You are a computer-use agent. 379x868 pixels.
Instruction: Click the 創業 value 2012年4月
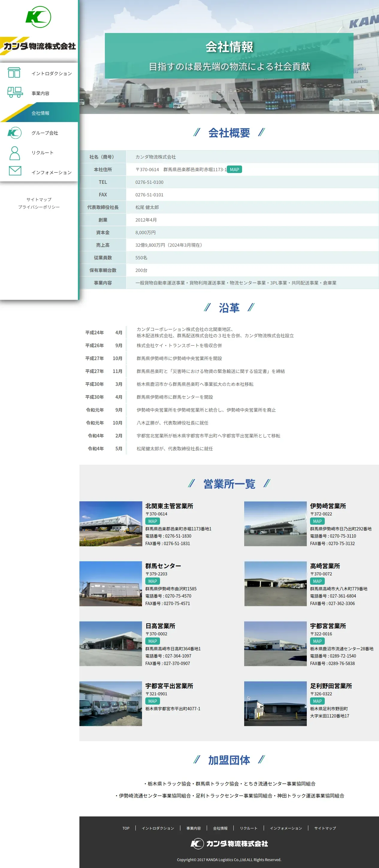pos(146,220)
